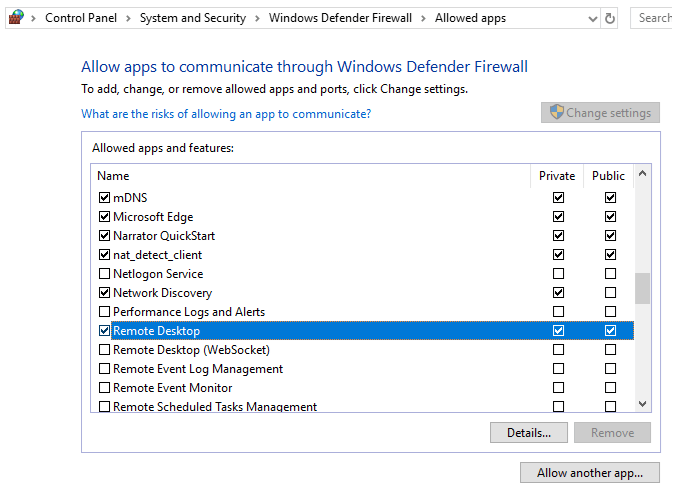Select the Remote Event Log Management text
The image size is (673, 499).
point(198,369)
